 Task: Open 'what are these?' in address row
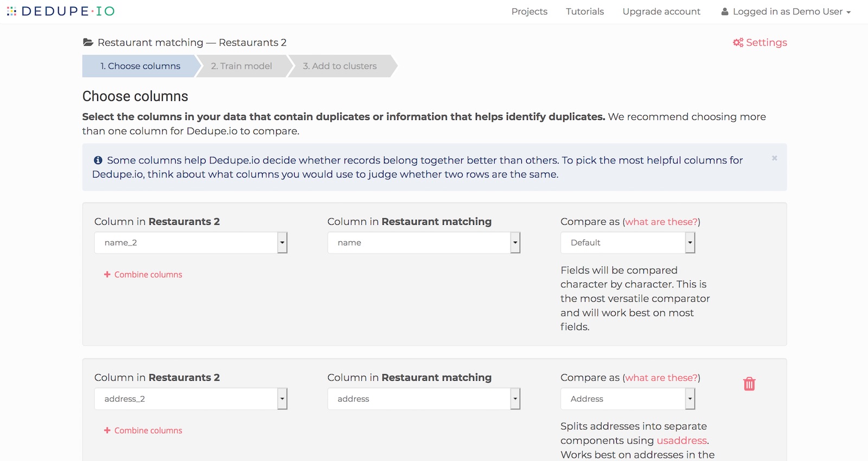click(x=661, y=377)
